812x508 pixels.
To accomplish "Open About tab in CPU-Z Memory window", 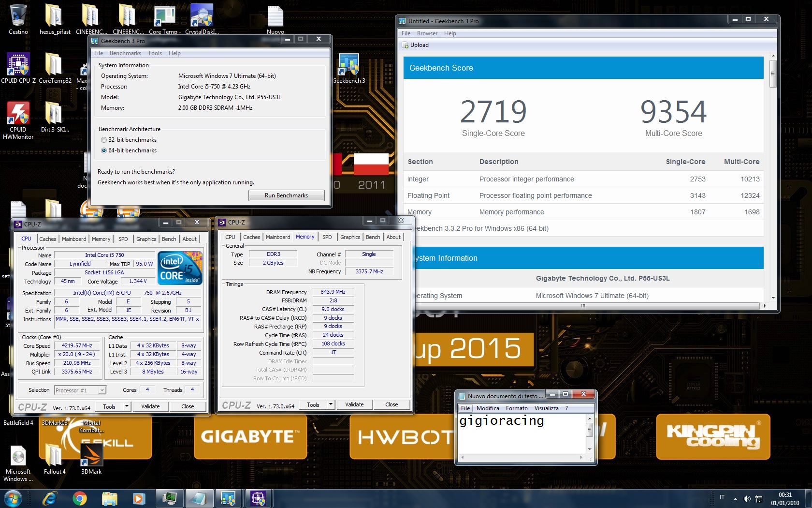I will [393, 237].
